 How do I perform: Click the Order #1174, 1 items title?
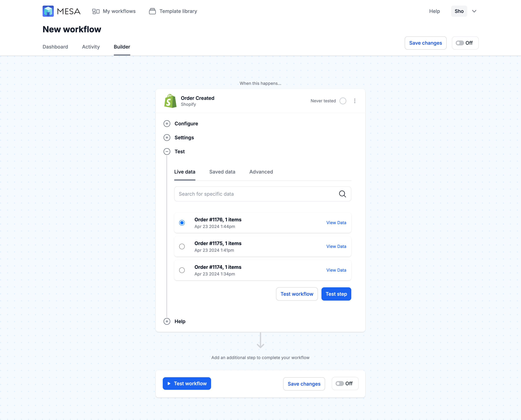click(x=218, y=267)
